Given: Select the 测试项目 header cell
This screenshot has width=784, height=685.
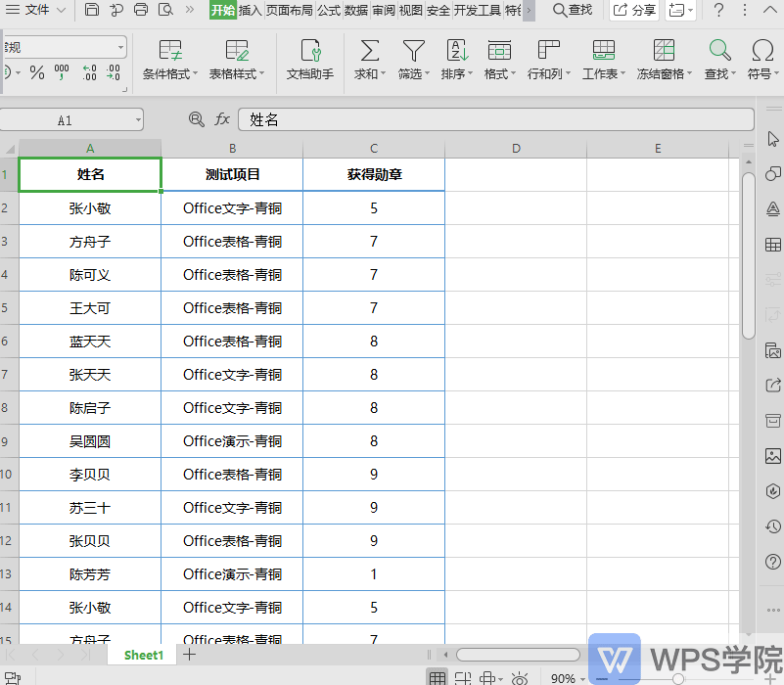Looking at the screenshot, I should (x=233, y=174).
